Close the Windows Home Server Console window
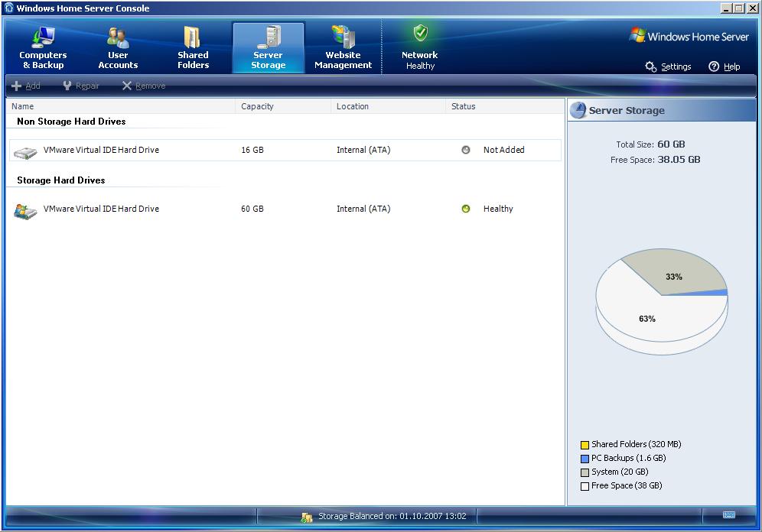This screenshot has width=762, height=532. (752, 8)
